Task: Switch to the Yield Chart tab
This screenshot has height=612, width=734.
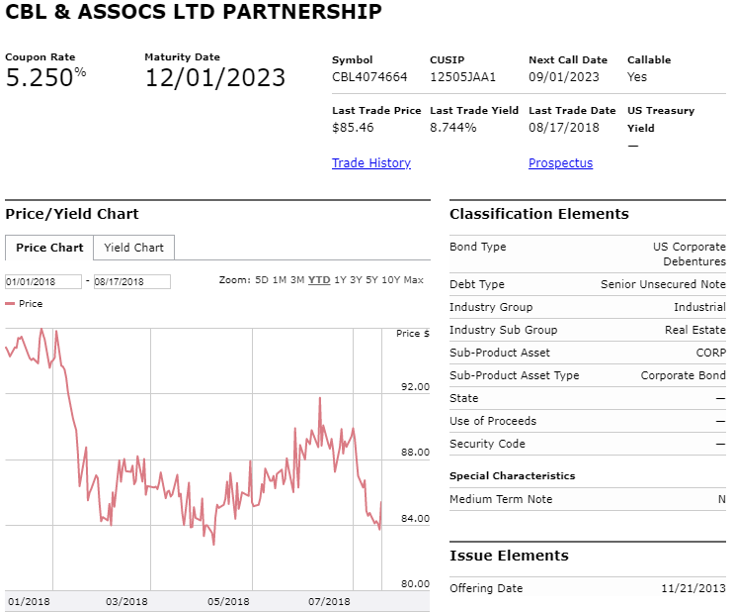Action: tap(134, 248)
